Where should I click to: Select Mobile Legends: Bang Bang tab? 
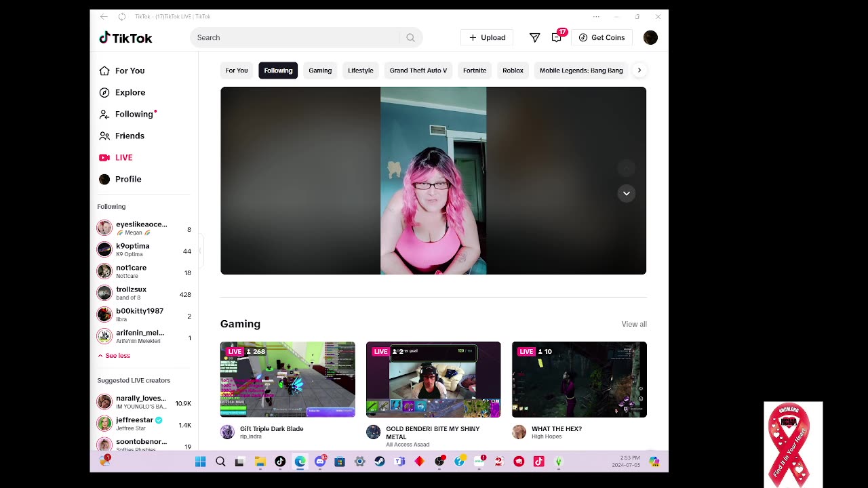coord(581,70)
